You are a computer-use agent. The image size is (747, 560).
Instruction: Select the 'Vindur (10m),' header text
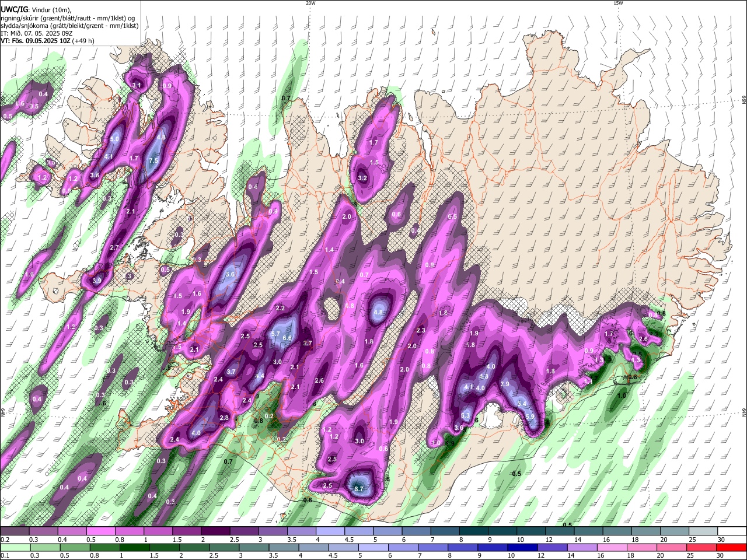tap(51, 10)
